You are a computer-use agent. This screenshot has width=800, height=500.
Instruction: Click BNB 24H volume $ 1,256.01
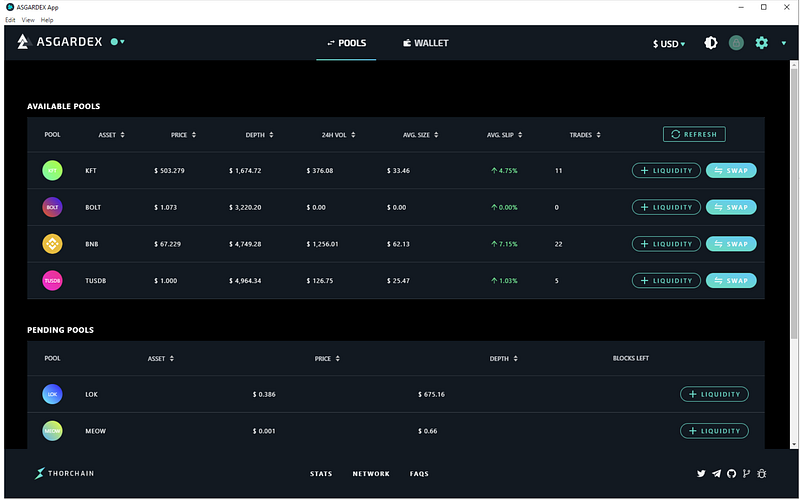[x=322, y=244]
